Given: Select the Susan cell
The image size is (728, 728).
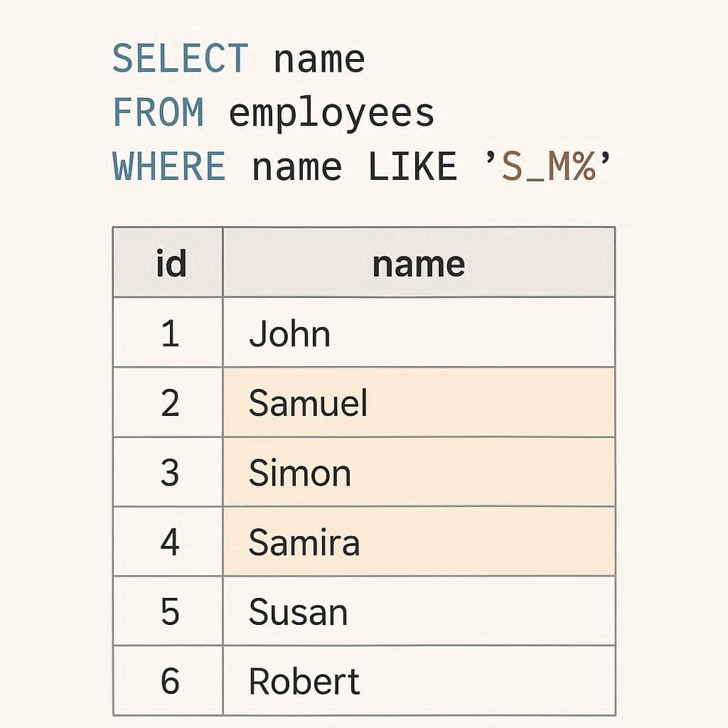Looking at the screenshot, I should click(x=419, y=611).
